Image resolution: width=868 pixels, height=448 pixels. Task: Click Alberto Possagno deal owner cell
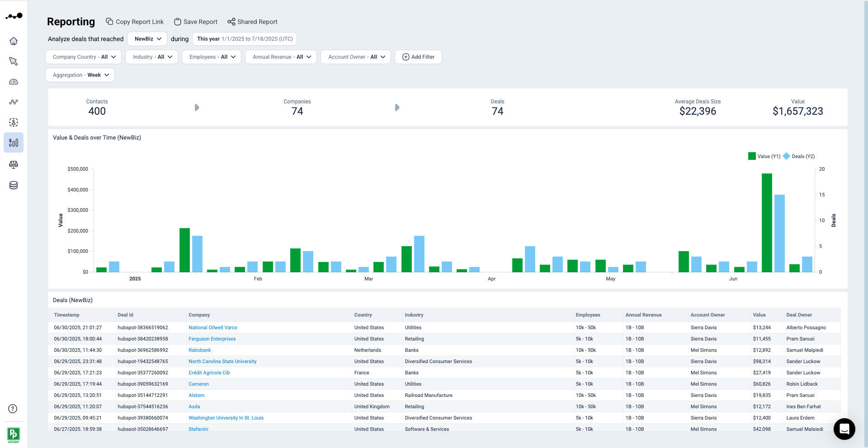coord(806,327)
